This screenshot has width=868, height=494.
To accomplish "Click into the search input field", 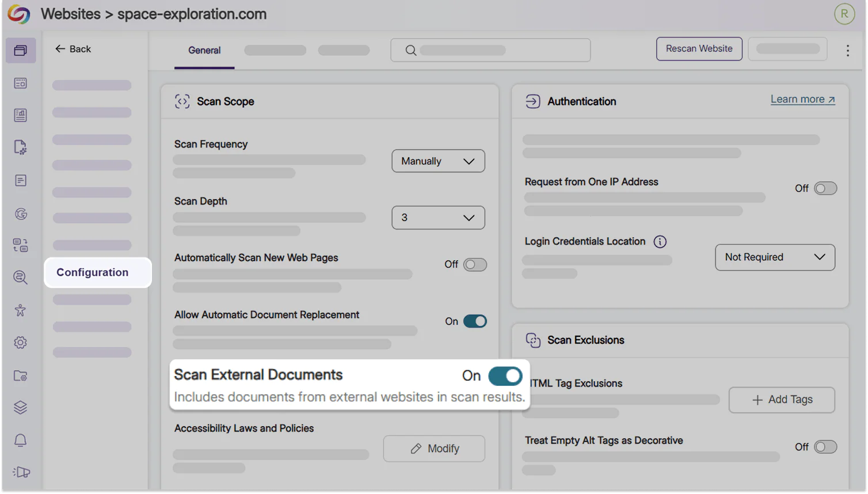I will (x=490, y=51).
